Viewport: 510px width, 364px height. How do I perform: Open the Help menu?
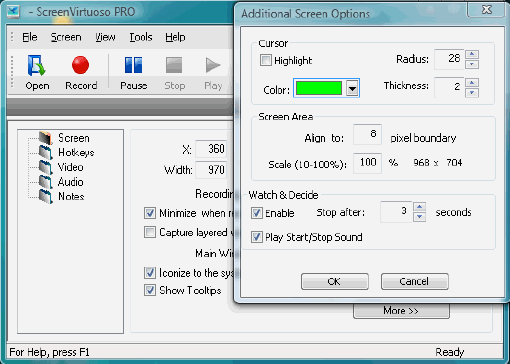point(175,37)
